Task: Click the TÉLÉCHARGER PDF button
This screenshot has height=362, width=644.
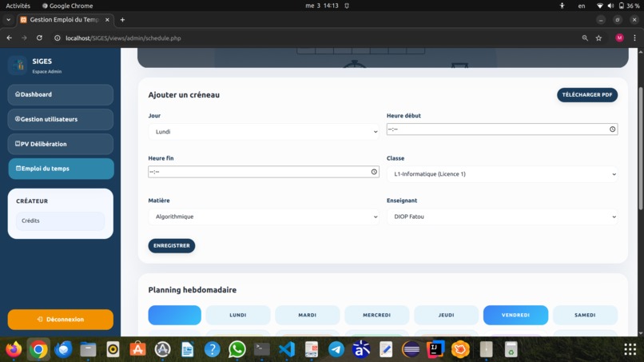Action: (x=587, y=95)
